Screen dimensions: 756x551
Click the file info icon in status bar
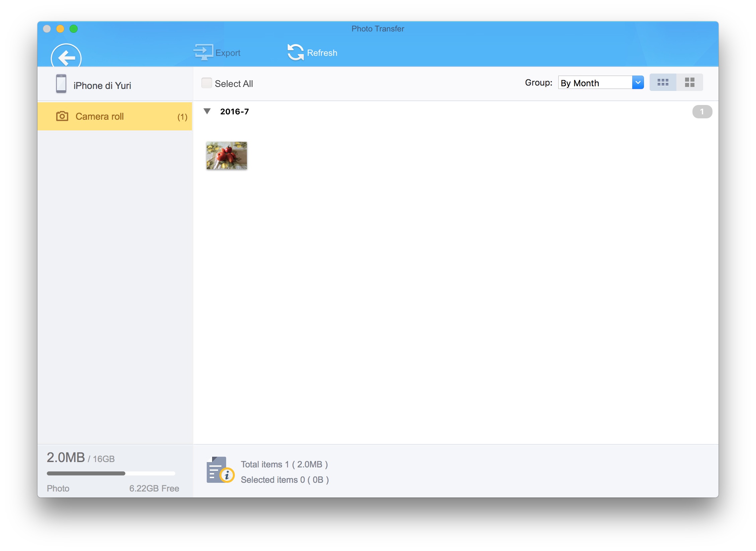[220, 470]
